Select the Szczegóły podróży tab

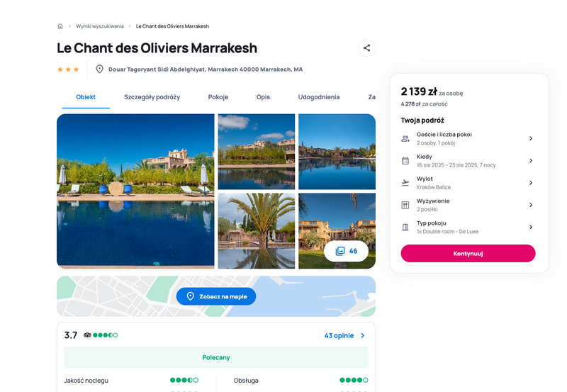[x=152, y=97]
